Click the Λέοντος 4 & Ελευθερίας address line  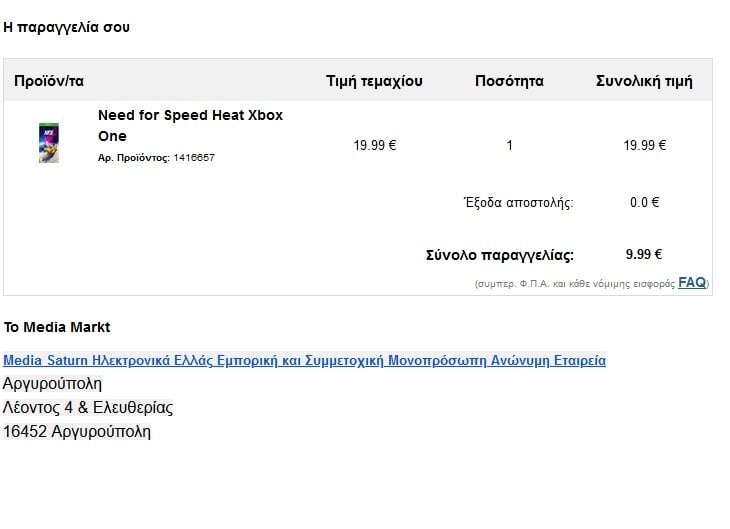[88, 408]
